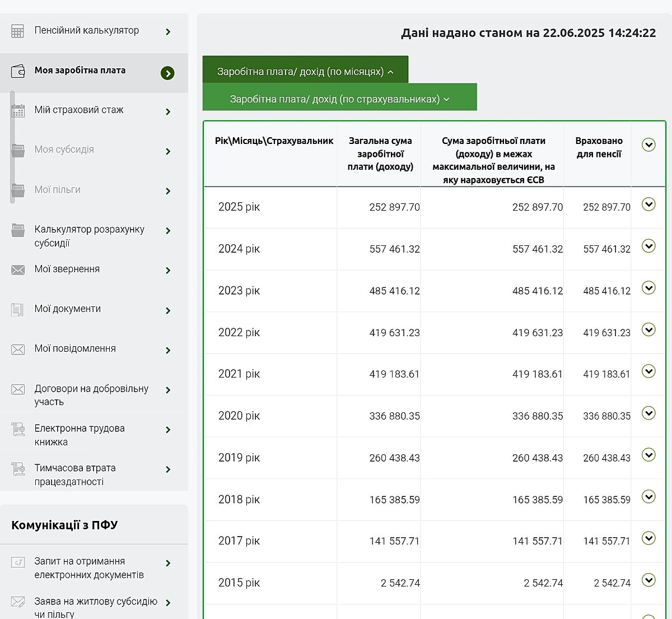Click the mail icon beside Мої повідомлення

(18, 350)
